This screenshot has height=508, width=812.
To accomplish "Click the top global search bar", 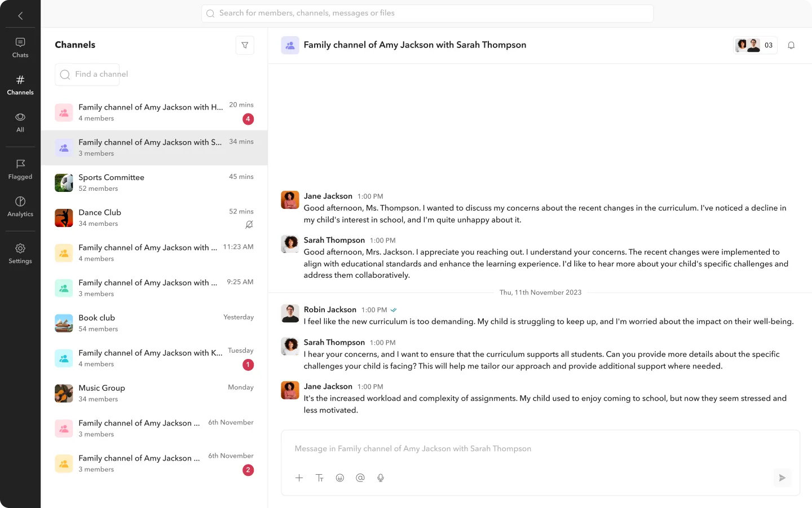I will pos(427,14).
